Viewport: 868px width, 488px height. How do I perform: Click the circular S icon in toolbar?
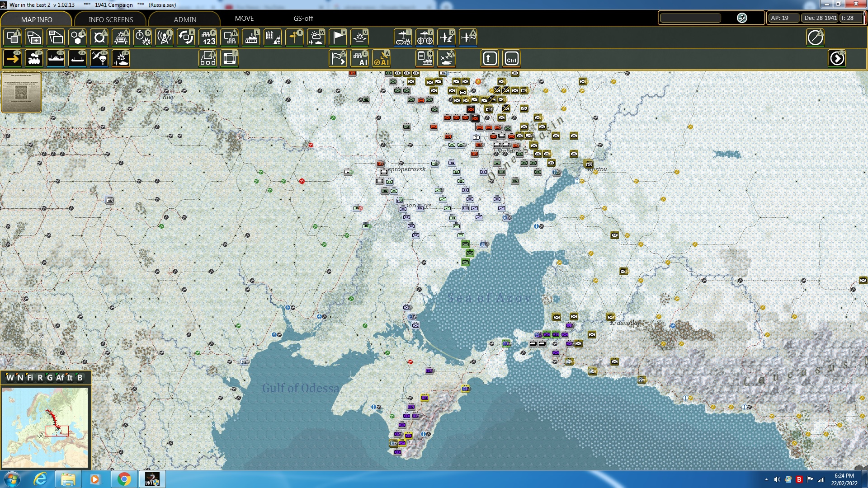(x=816, y=38)
